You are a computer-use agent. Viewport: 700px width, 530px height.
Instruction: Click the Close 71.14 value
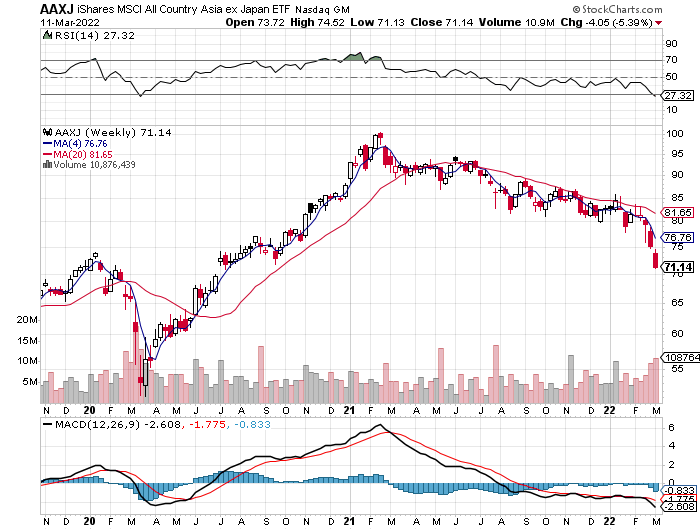441,22
